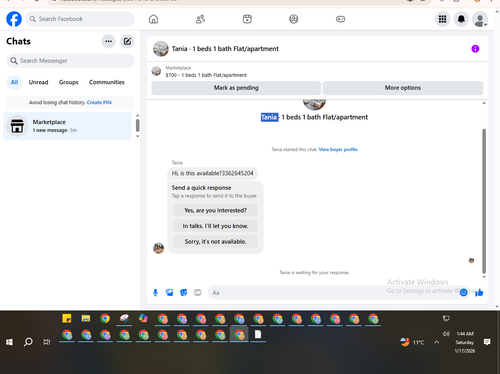Open the Groups icon in top navigation

294,19
